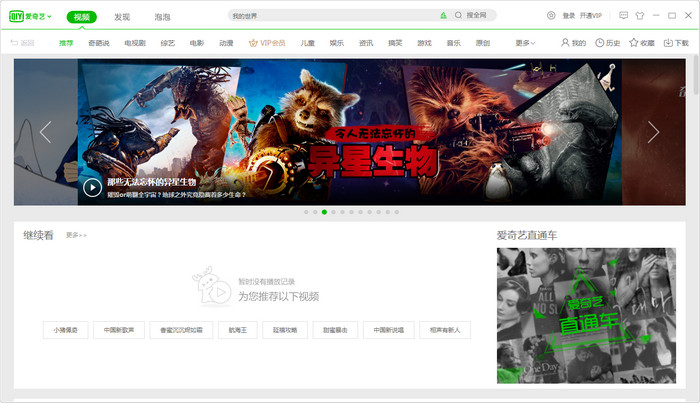Select the first carousel page dot
Image resolution: width=700 pixels, height=403 pixels.
[x=306, y=212]
